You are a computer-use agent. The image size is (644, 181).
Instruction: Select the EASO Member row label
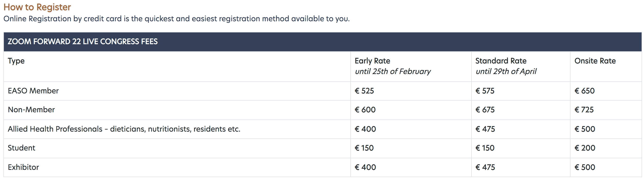(x=33, y=91)
